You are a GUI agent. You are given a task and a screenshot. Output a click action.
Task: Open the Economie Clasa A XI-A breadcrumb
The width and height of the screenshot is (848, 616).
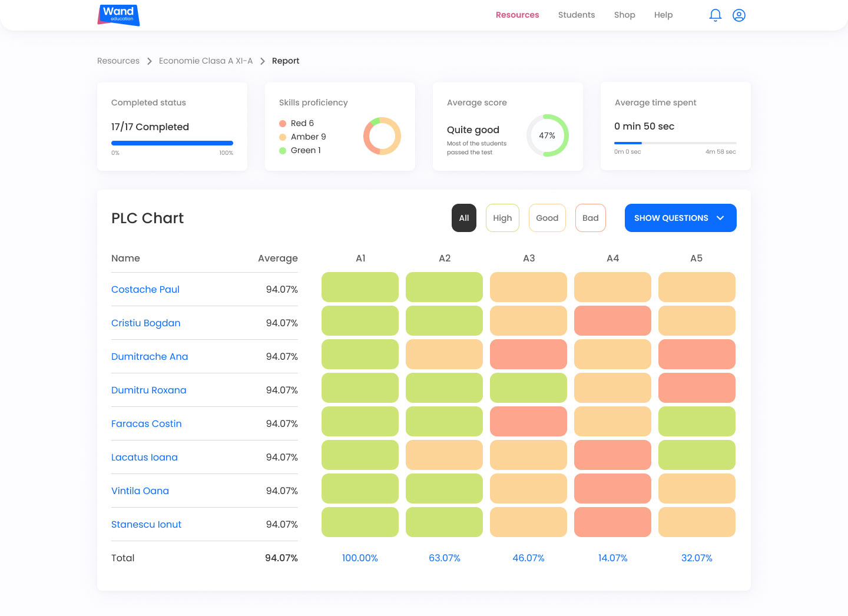tap(206, 61)
